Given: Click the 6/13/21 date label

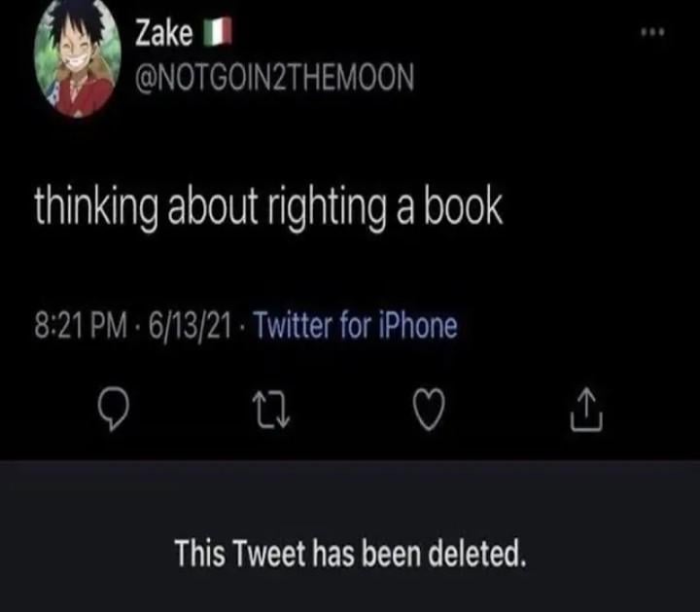Looking at the screenshot, I should (x=191, y=325).
